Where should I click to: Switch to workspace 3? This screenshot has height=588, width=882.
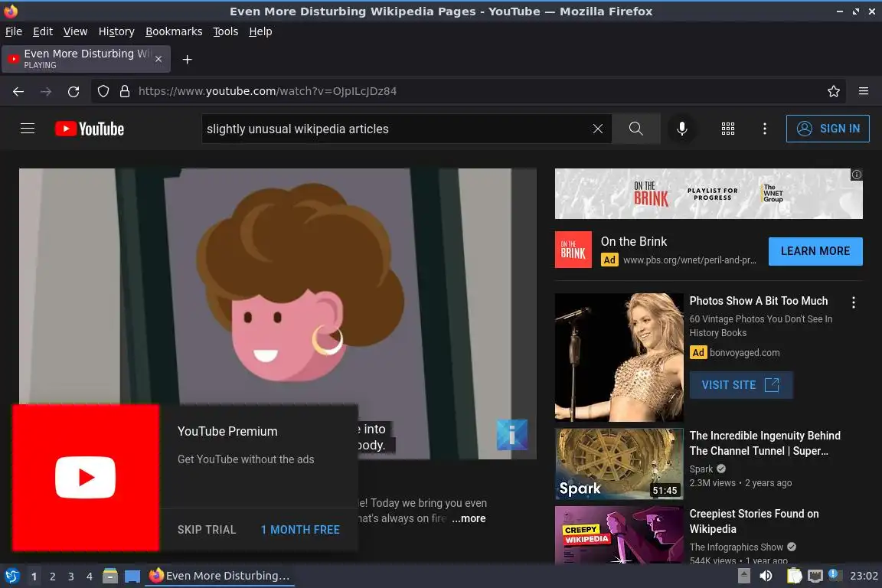pyautogui.click(x=71, y=577)
